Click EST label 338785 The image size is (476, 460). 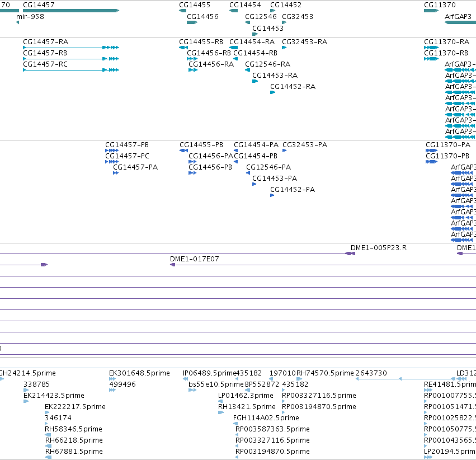pyautogui.click(x=36, y=384)
